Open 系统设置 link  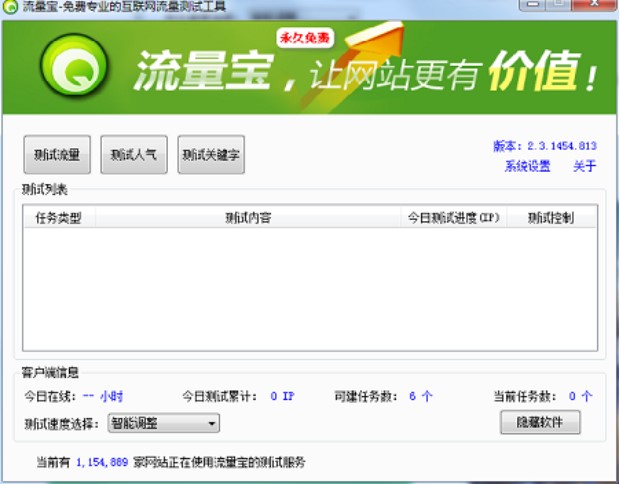pyautogui.click(x=527, y=166)
